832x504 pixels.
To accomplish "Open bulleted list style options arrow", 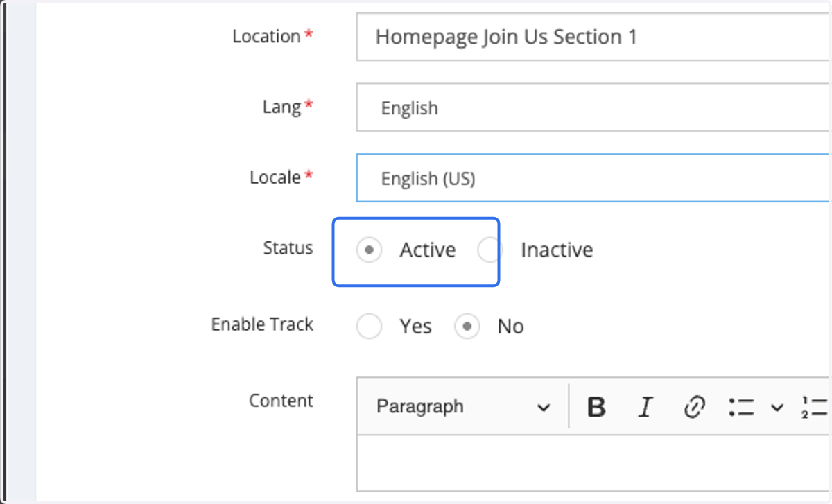I will coord(777,408).
